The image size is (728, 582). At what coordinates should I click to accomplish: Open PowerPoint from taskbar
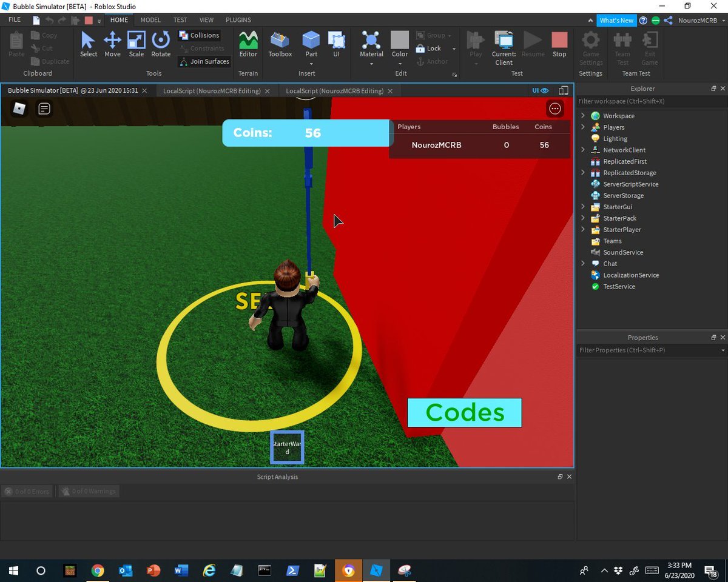pyautogui.click(x=153, y=570)
